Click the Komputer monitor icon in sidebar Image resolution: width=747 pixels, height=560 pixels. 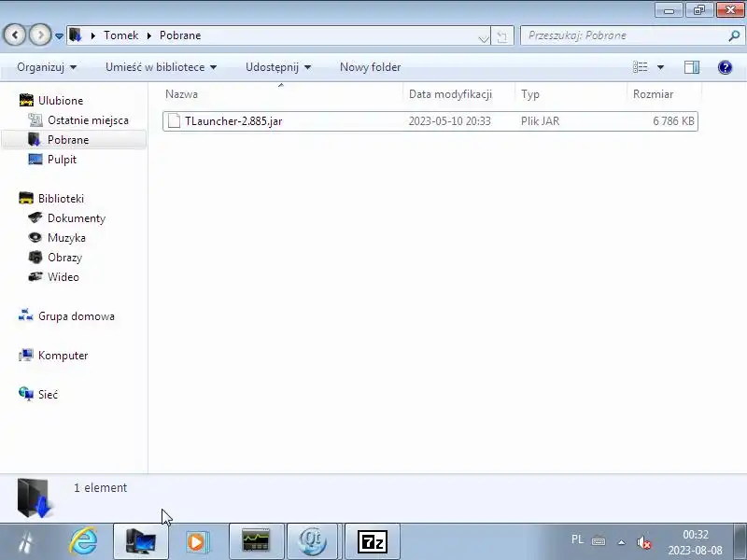click(26, 356)
